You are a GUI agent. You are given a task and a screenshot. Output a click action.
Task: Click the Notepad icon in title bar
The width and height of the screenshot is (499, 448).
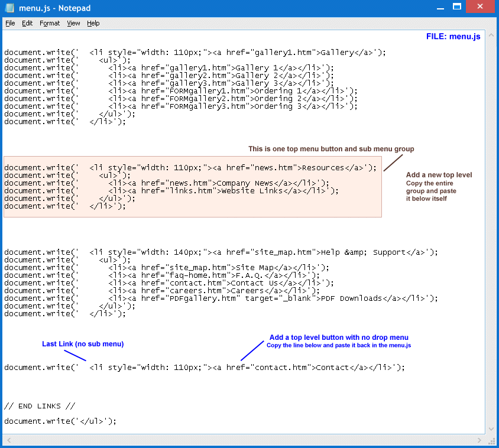click(x=9, y=8)
